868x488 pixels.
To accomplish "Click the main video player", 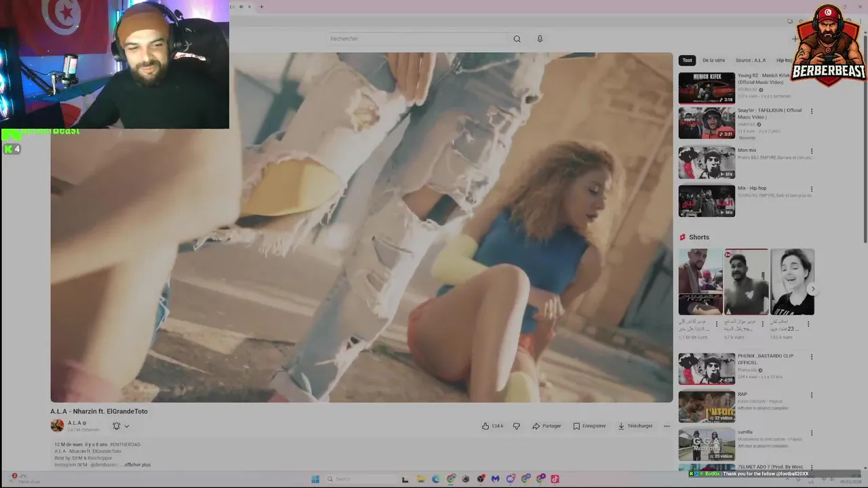I will tap(361, 228).
